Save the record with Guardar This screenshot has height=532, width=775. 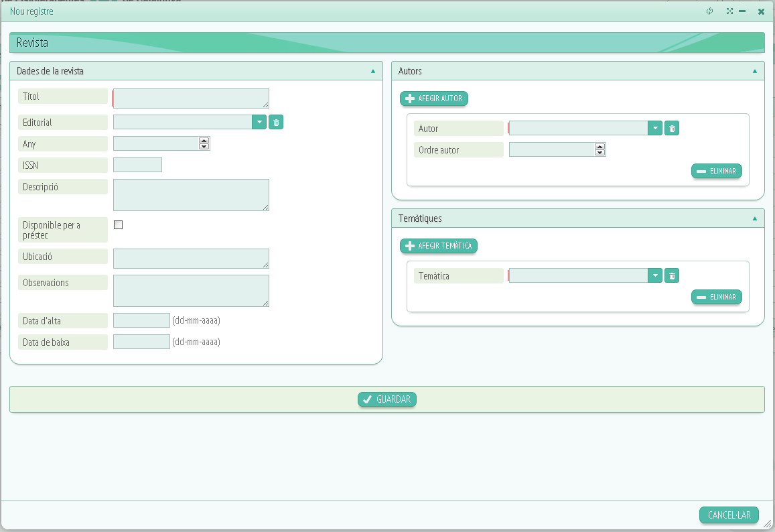point(387,399)
